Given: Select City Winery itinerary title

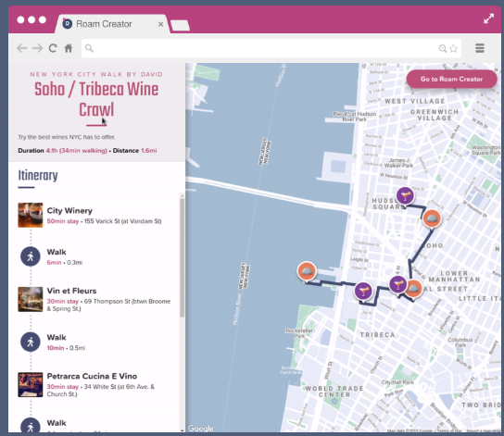Looking at the screenshot, I should click(x=69, y=211).
